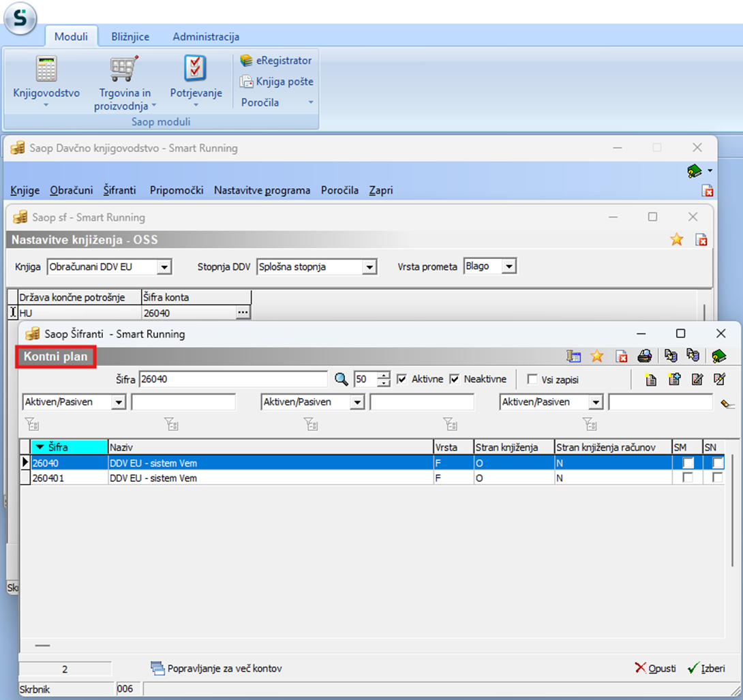
Task: Open the Poročila menu in the Davčno knjigovodstvo window
Action: click(339, 191)
